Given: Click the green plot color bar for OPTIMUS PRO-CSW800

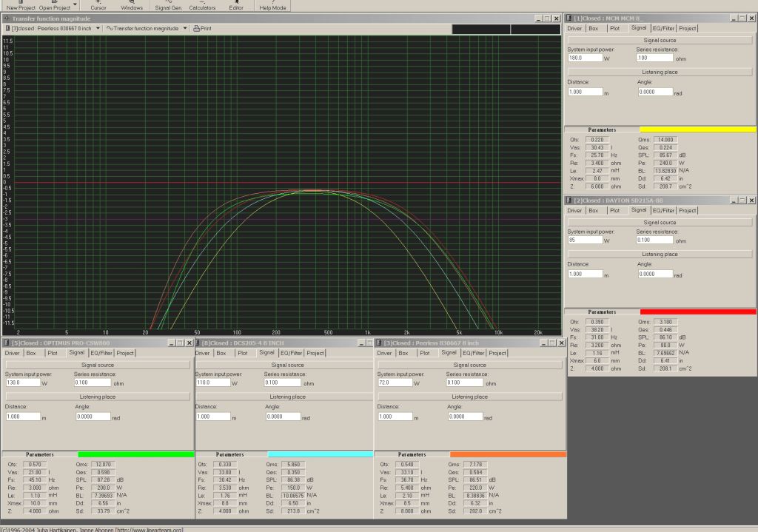Looking at the screenshot, I should tap(136, 454).
